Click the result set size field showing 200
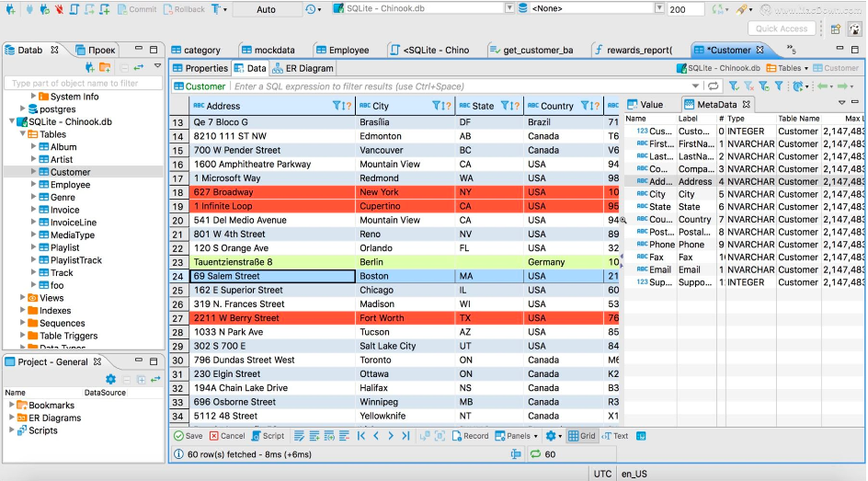This screenshot has width=868, height=481. click(685, 9)
